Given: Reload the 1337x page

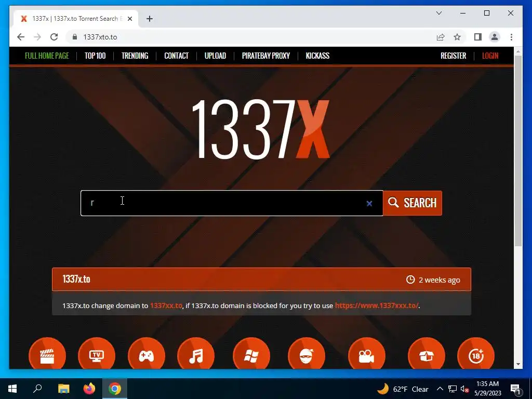Looking at the screenshot, I should (54, 37).
